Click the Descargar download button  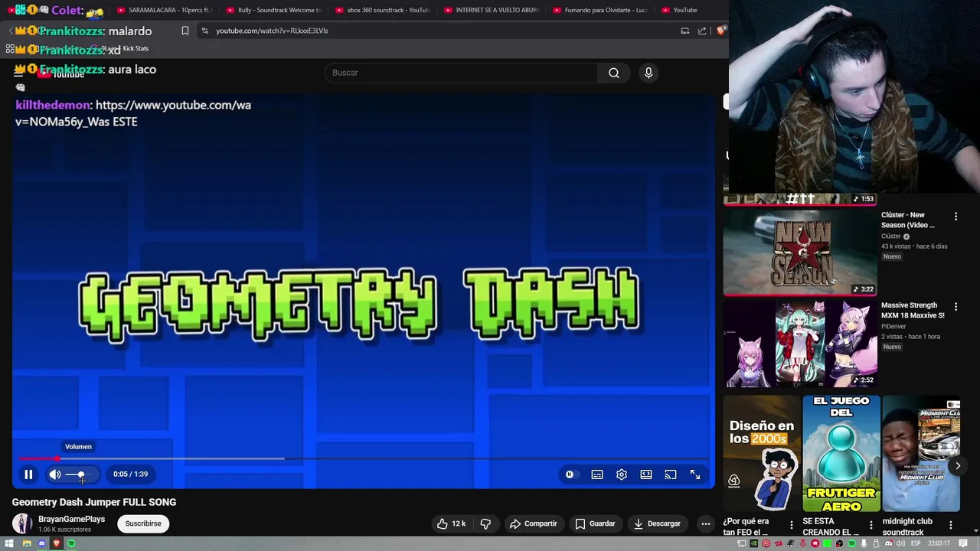[657, 523]
